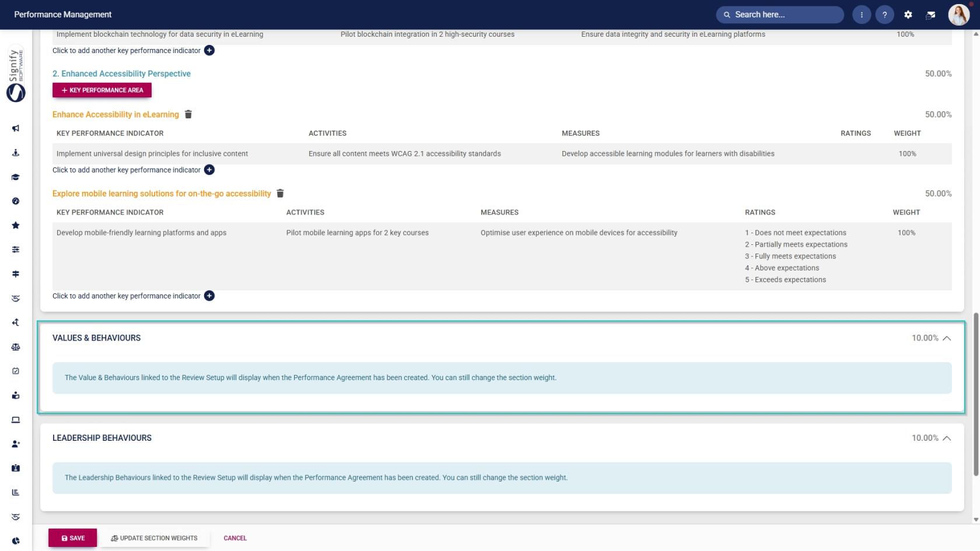980x551 pixels.
Task: Select rating '1 - Does not meet expectations'
Action: click(796, 233)
